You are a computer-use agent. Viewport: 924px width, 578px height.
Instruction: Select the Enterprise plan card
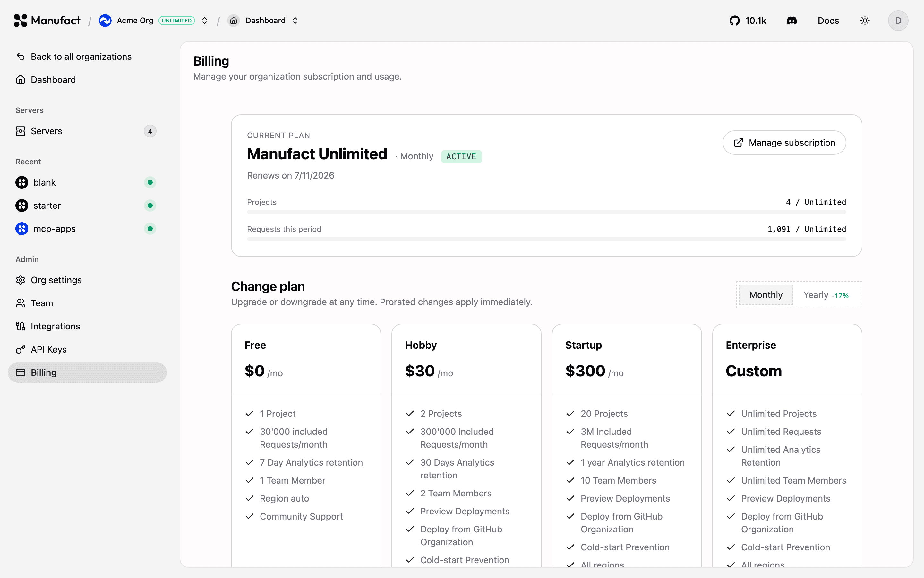(787, 445)
